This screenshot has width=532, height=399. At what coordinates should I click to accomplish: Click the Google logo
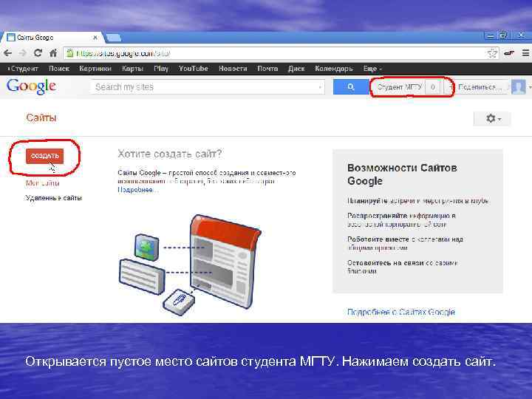(x=31, y=86)
